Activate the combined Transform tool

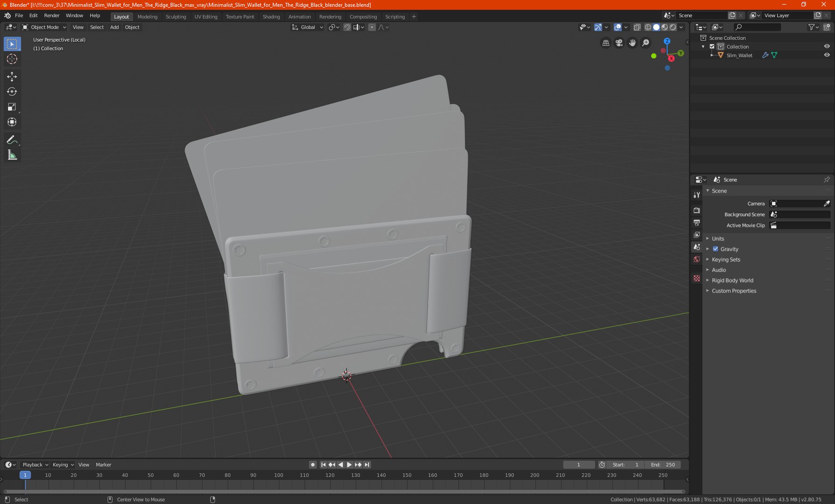click(12, 122)
